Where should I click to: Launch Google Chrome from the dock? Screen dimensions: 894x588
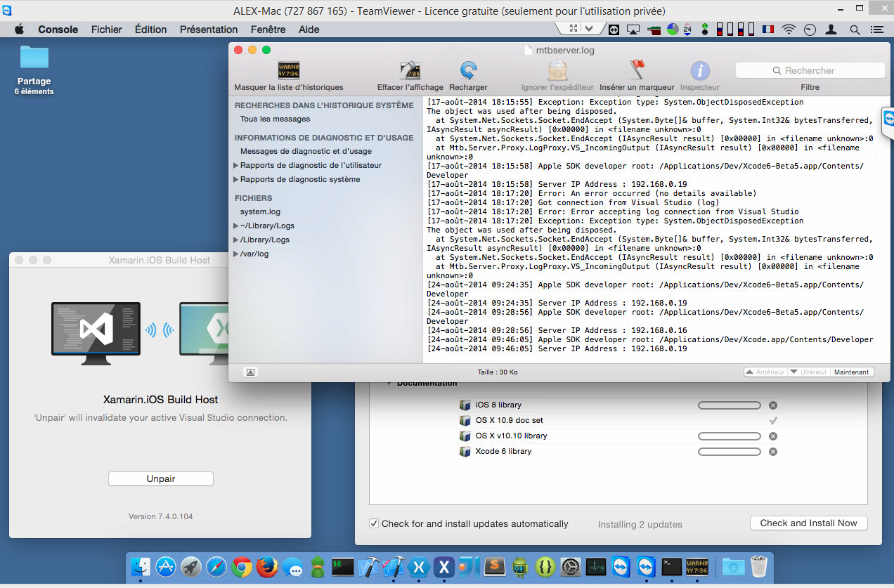pos(242,566)
